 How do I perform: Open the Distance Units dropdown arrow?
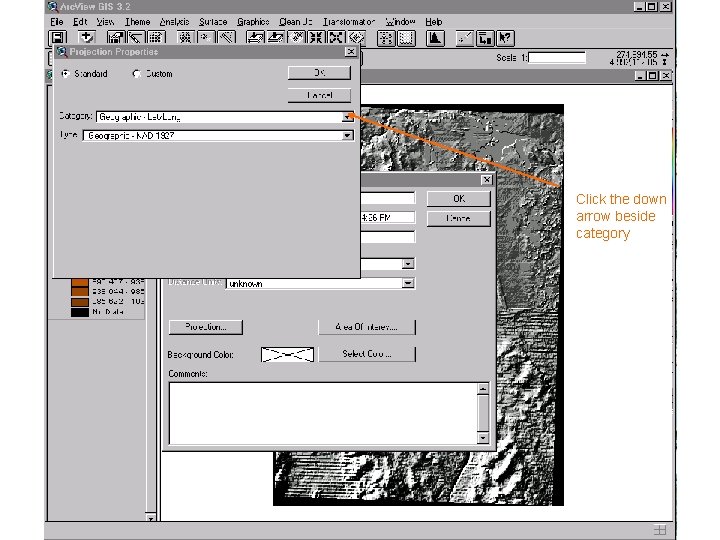408,283
